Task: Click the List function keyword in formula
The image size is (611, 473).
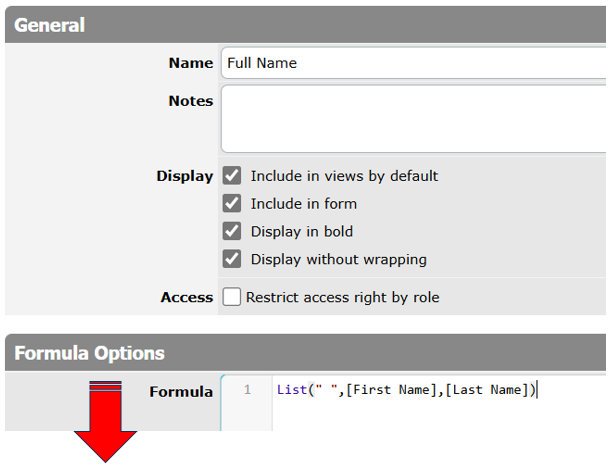Action: pyautogui.click(x=292, y=390)
